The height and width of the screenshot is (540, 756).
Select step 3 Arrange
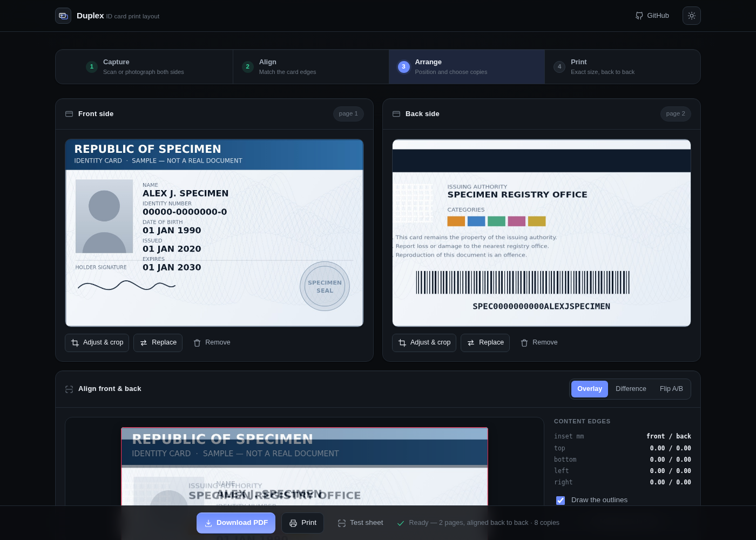467,67
